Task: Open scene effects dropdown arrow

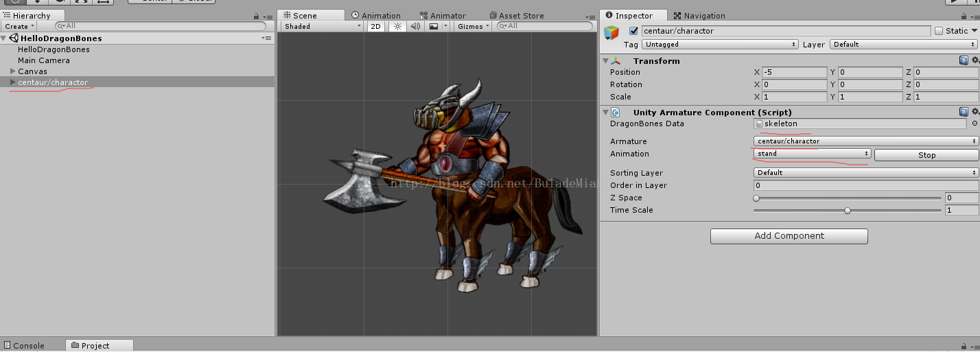Action: pos(445,26)
